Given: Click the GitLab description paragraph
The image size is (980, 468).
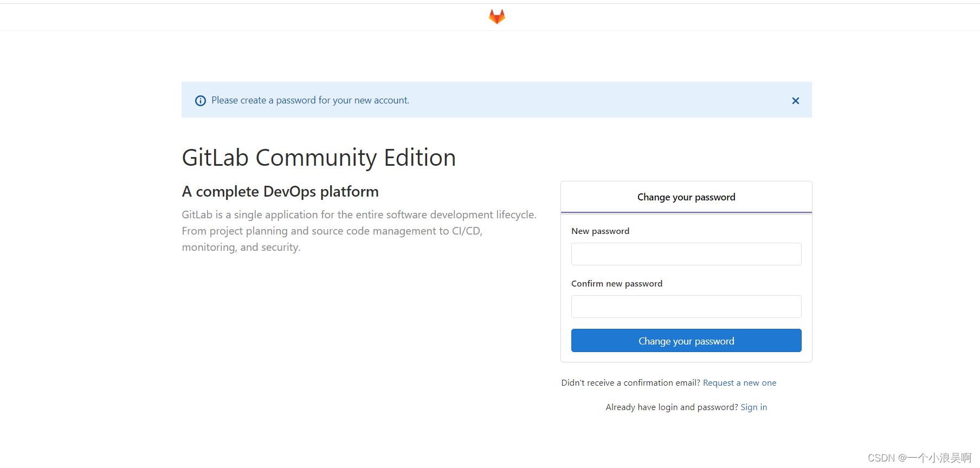Looking at the screenshot, I should [359, 231].
